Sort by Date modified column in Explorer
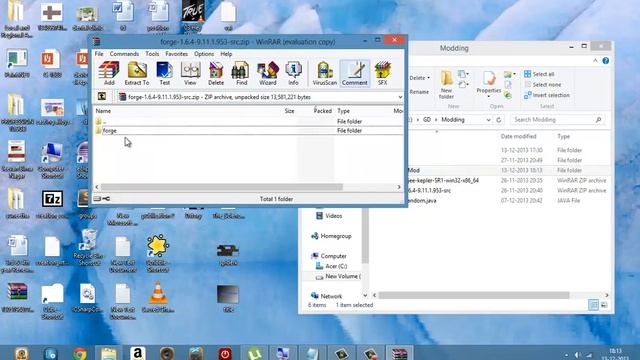The width and height of the screenshot is (640, 360). (518, 136)
